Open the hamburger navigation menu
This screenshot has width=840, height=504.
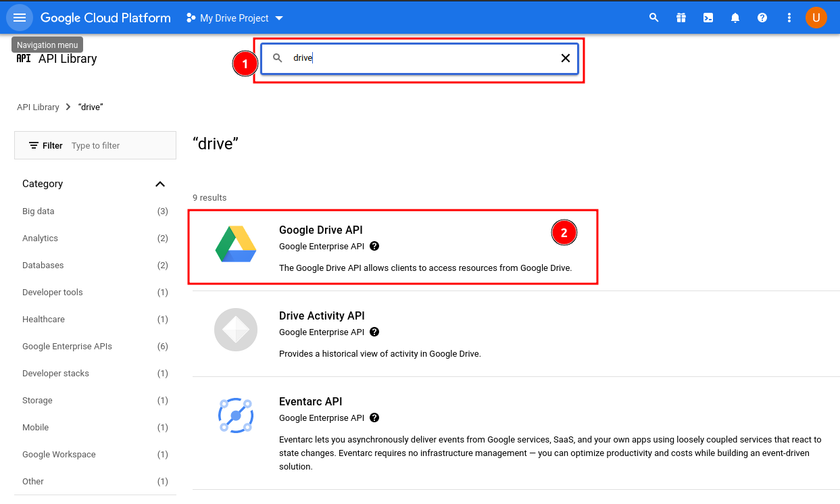[20, 18]
